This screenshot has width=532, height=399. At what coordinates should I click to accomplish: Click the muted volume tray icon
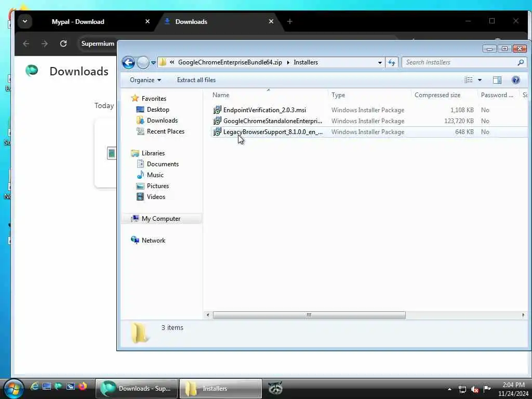point(475,389)
